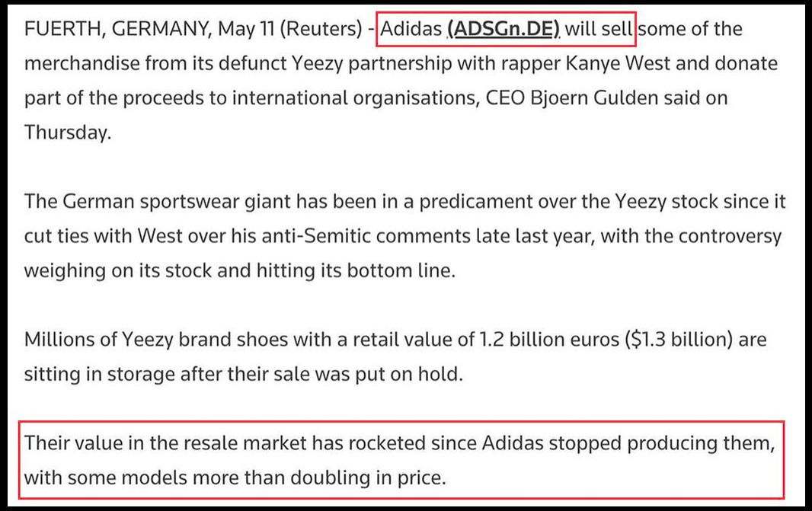
Task: Click the word Thursday ending first paragraph
Action: pyautogui.click(x=68, y=133)
